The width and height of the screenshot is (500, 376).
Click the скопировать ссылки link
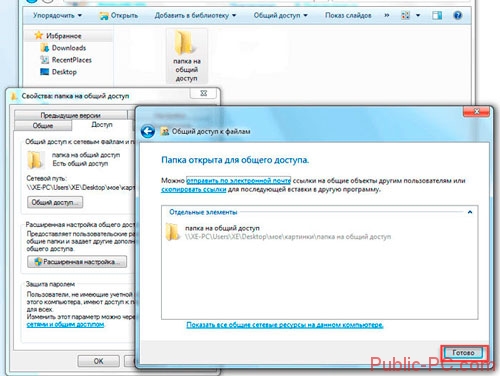194,189
